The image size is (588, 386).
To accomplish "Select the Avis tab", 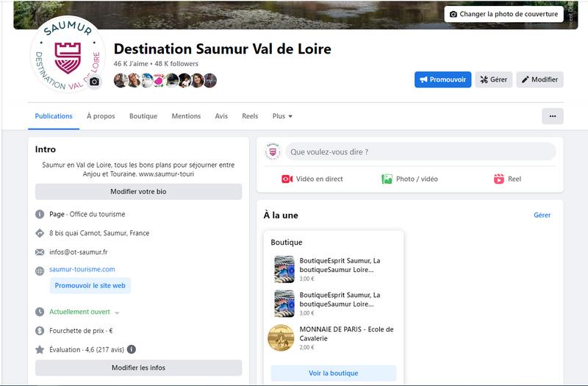I will [x=221, y=116].
